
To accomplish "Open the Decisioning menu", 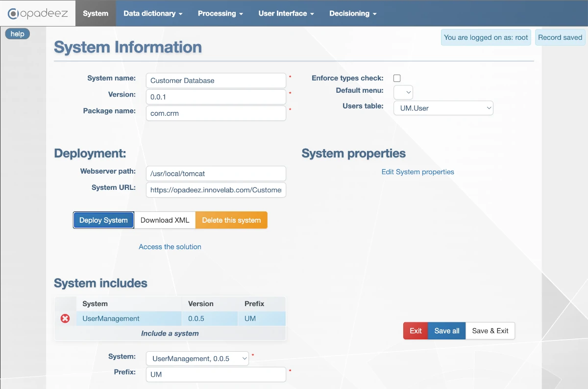I will (x=353, y=13).
